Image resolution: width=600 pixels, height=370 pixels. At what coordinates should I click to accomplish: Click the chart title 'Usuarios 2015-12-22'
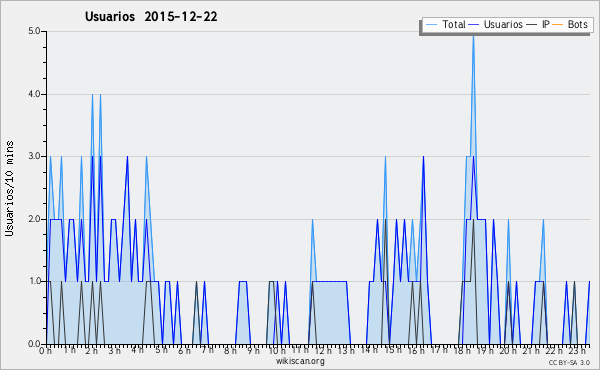(x=151, y=17)
